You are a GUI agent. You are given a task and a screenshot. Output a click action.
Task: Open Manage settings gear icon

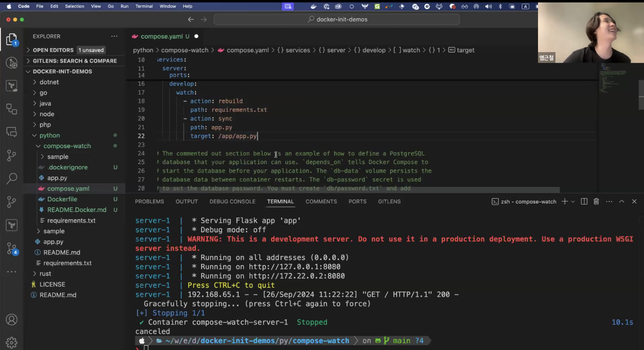12,342
